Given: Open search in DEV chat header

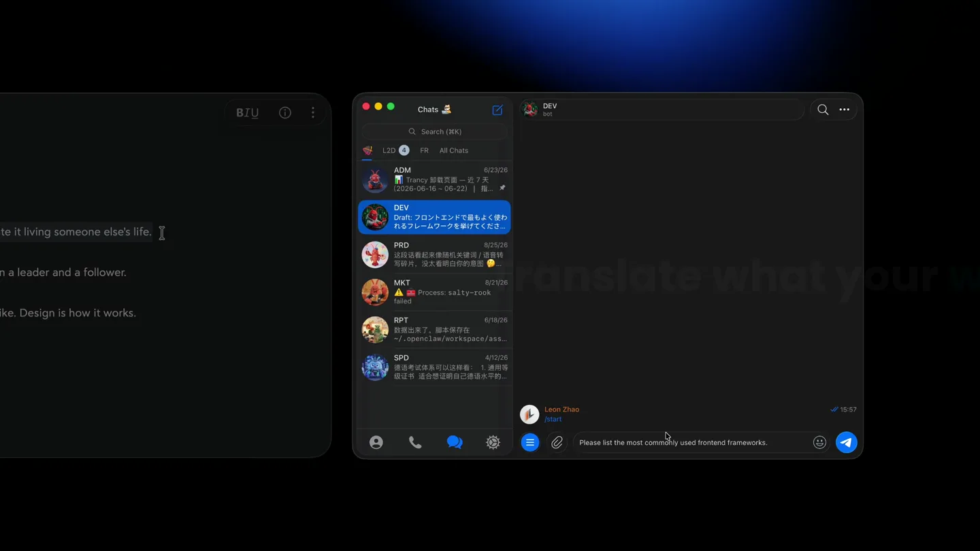Looking at the screenshot, I should (823, 110).
